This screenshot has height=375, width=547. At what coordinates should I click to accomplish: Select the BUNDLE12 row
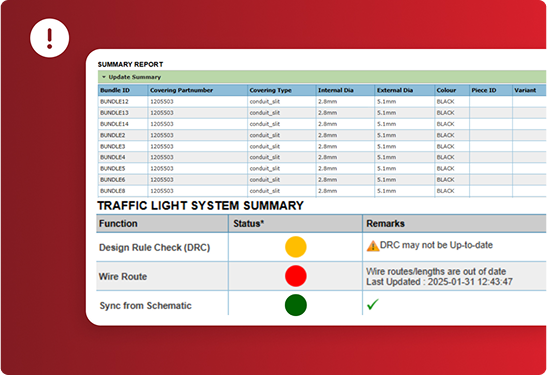click(322, 102)
